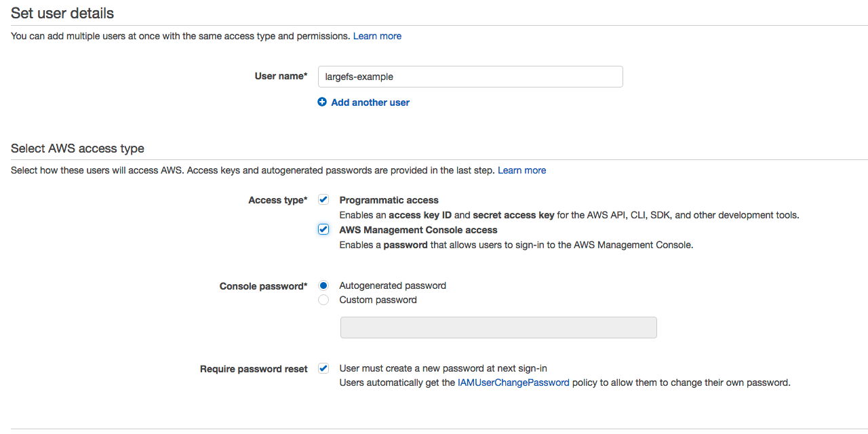This screenshot has height=434, width=868.
Task: Click 'User must create a new password' text
Action: (443, 368)
